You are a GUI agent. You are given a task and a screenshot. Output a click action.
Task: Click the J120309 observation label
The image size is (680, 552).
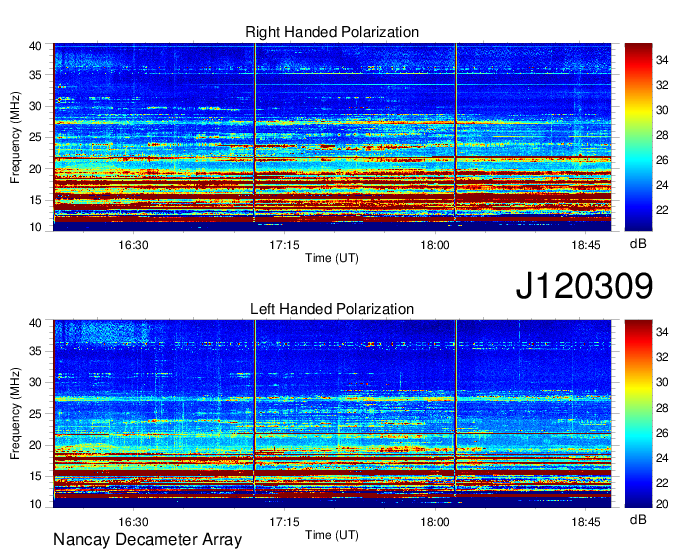584,286
